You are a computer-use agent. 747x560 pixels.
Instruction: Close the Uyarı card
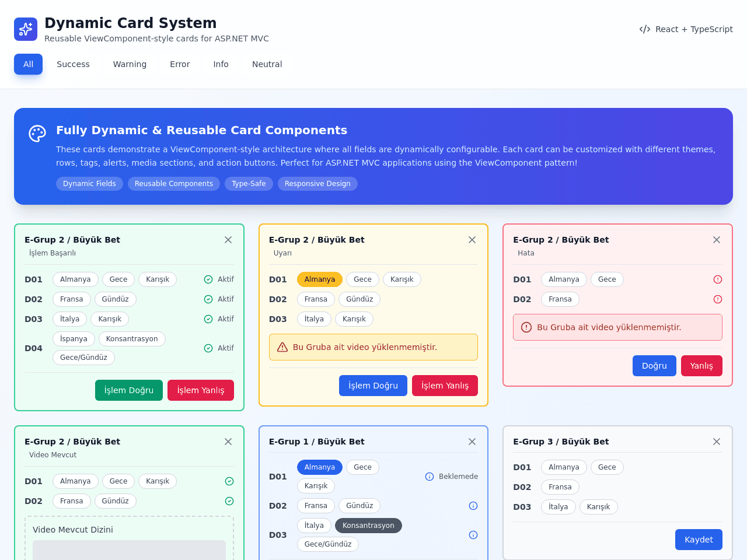(472, 240)
